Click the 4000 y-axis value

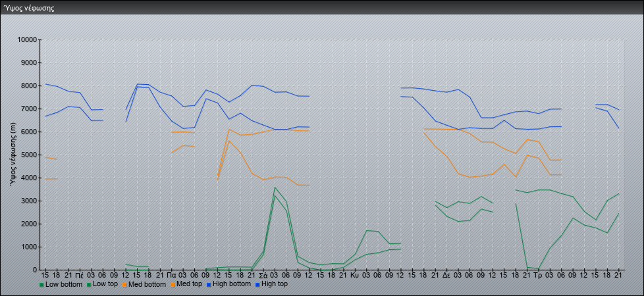[29, 178]
